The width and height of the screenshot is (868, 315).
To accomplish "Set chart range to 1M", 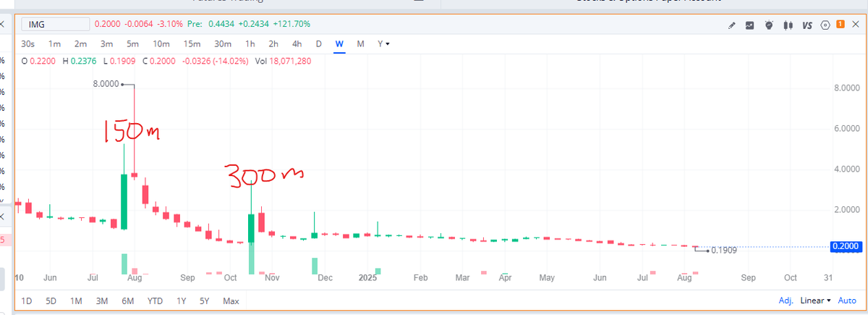I will tap(76, 301).
